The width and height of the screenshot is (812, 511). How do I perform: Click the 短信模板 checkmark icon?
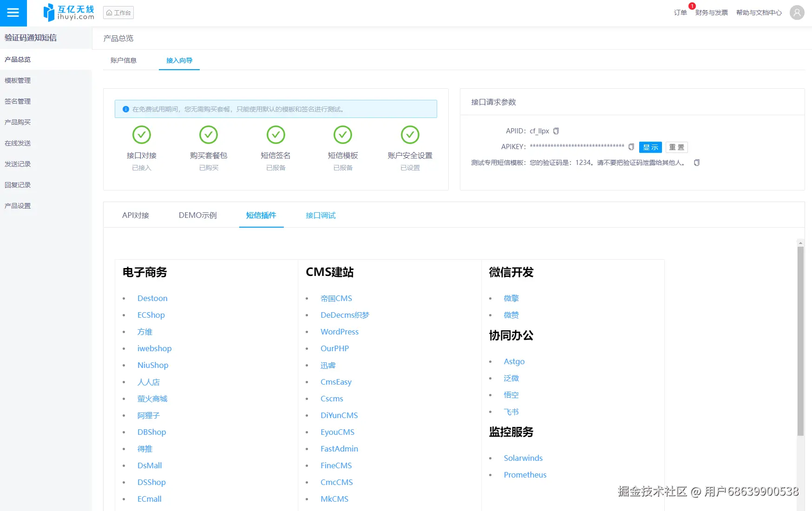click(x=343, y=135)
